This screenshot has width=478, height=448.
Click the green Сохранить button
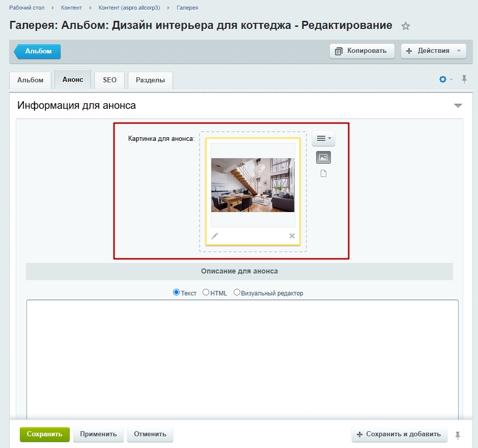click(x=44, y=434)
